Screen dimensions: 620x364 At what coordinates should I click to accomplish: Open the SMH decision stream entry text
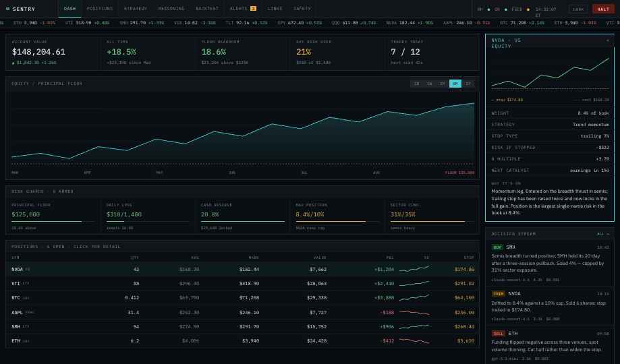[x=548, y=263]
